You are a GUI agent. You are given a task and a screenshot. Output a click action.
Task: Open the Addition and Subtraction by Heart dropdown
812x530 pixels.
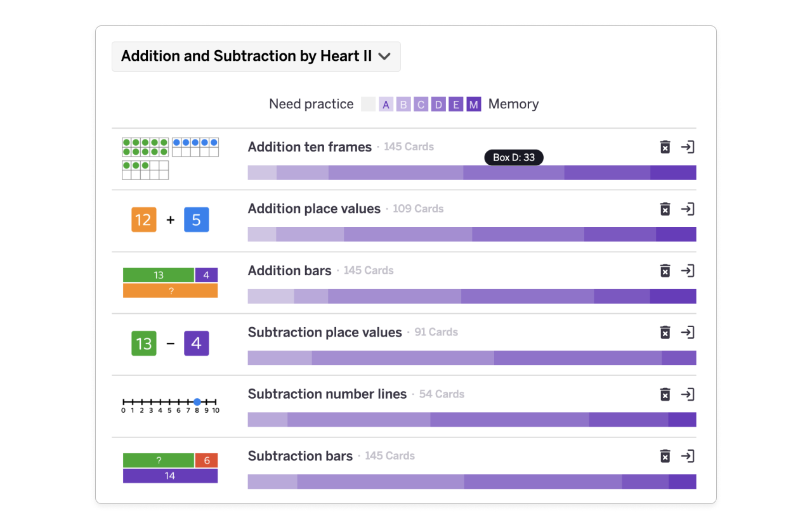[256, 56]
